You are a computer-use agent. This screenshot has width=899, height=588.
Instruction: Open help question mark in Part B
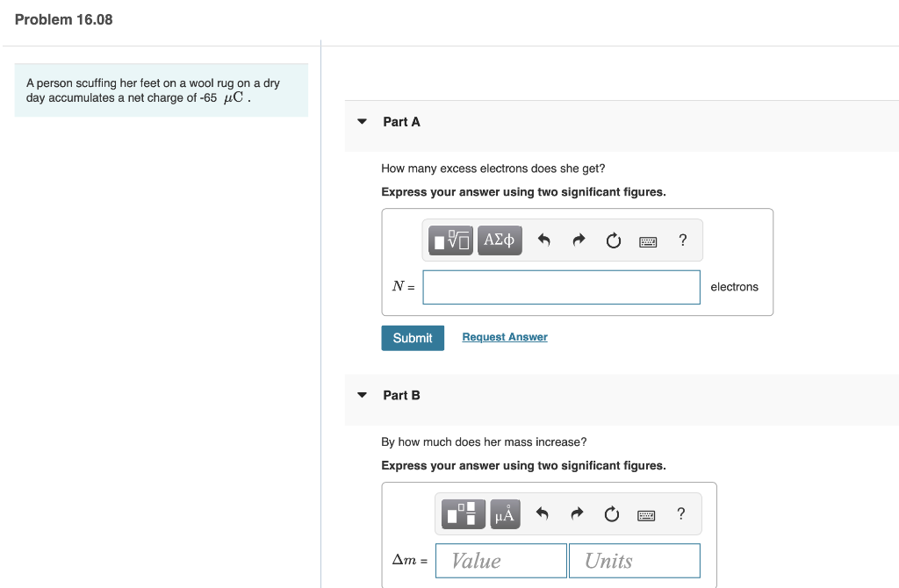pos(680,513)
